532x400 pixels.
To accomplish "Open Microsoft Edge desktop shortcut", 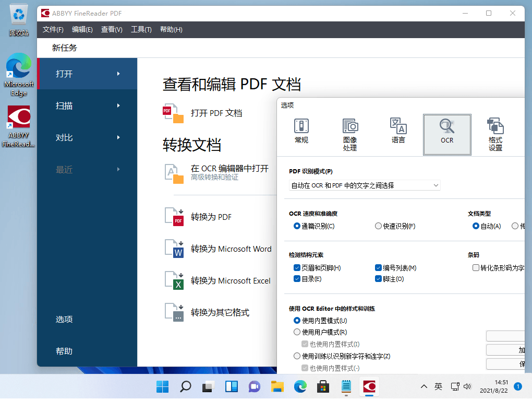I will tap(19, 75).
